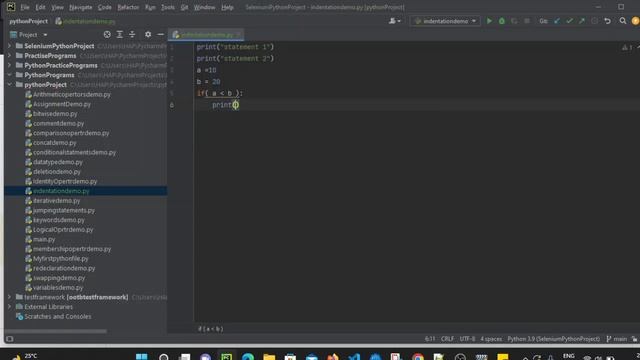Click 4 spaces indent setting
The width and height of the screenshot is (640, 360).
[491, 339]
